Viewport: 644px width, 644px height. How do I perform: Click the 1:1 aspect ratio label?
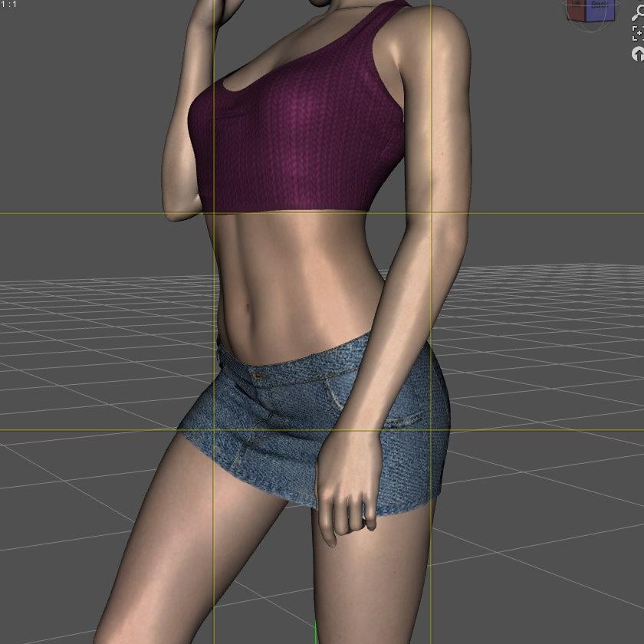8,5
